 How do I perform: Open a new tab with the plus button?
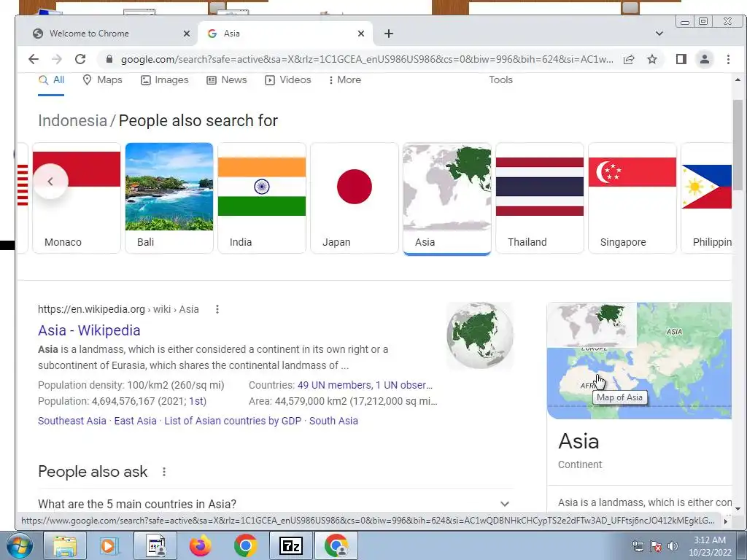(389, 34)
